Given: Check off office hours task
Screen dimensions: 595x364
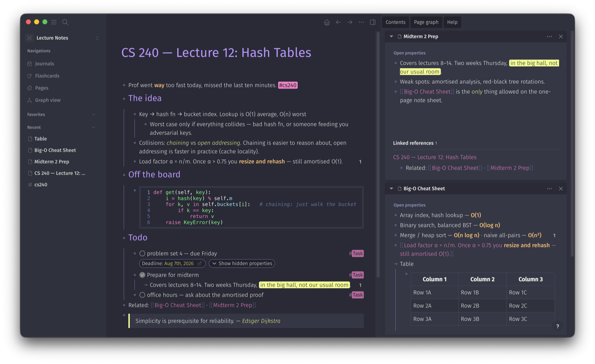Looking at the screenshot, I should (142, 295).
